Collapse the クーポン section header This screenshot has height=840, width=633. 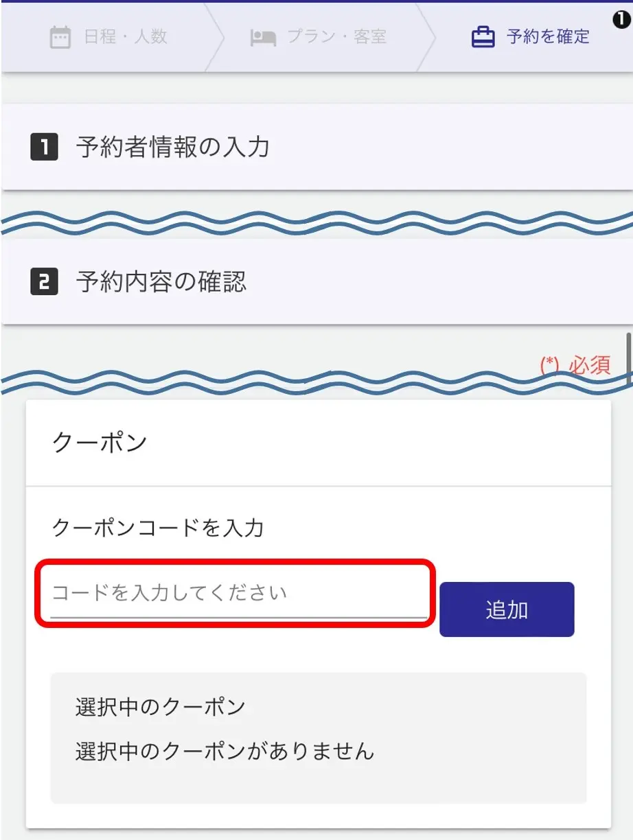tap(100, 442)
